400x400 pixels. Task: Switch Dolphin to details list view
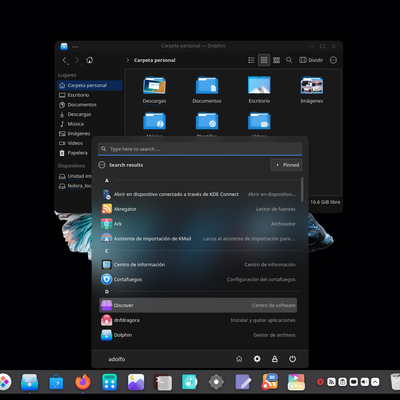pyautogui.click(x=251, y=60)
